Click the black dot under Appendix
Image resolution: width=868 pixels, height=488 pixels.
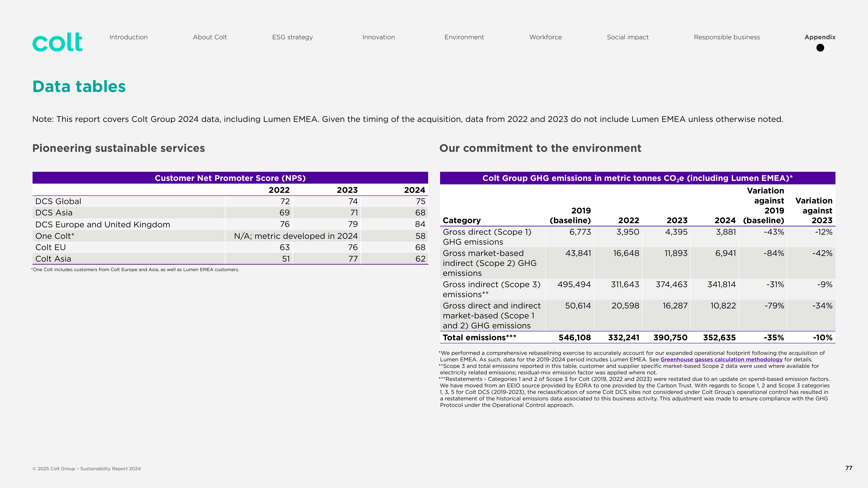click(820, 48)
